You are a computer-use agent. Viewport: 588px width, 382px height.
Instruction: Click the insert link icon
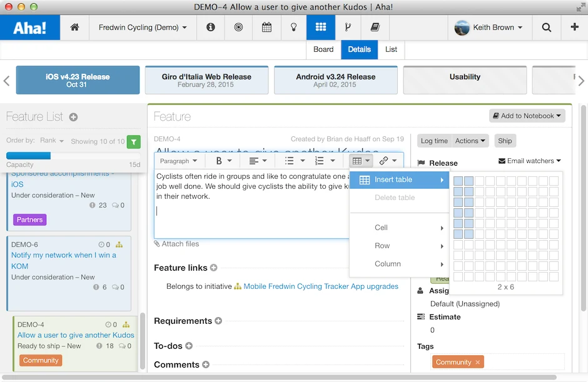click(383, 161)
